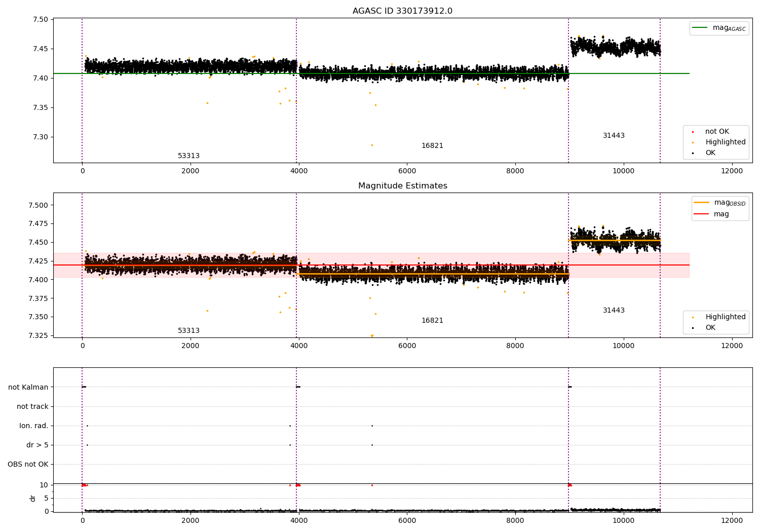Click Highlighted legend entry in middle plot

[726, 317]
